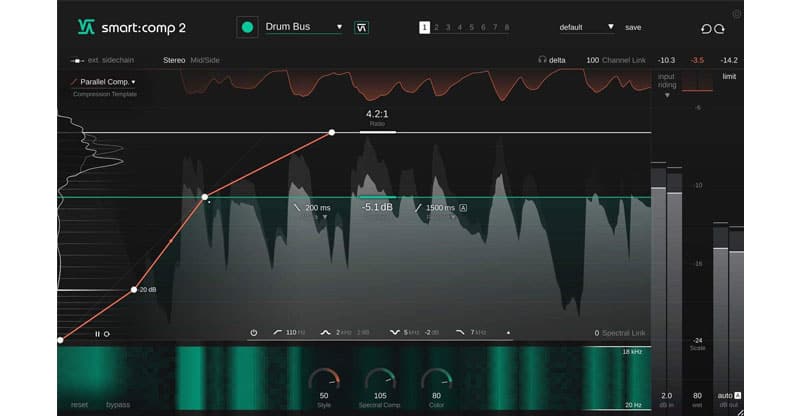Image resolution: width=800 pixels, height=417 pixels.
Task: Select Stereo processing mode
Action: tap(174, 60)
